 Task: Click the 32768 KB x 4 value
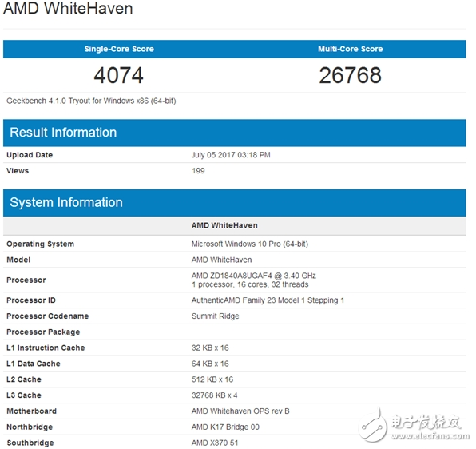[214, 395]
